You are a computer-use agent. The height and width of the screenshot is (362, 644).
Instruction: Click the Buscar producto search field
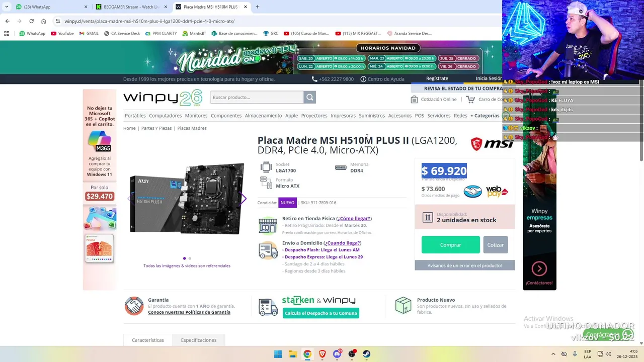point(257,97)
